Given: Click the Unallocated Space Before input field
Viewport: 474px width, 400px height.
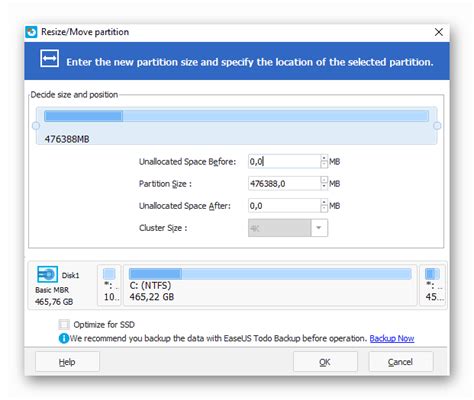Looking at the screenshot, I should tap(284, 162).
